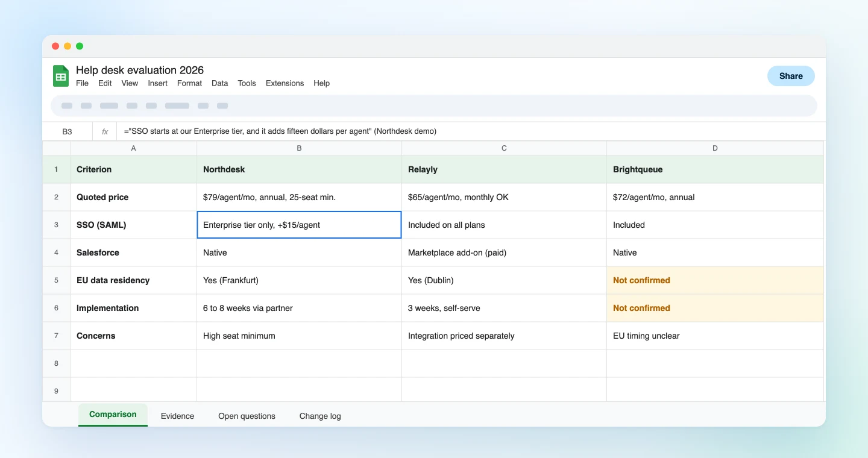
Task: Open the Edit menu
Action: pyautogui.click(x=105, y=83)
